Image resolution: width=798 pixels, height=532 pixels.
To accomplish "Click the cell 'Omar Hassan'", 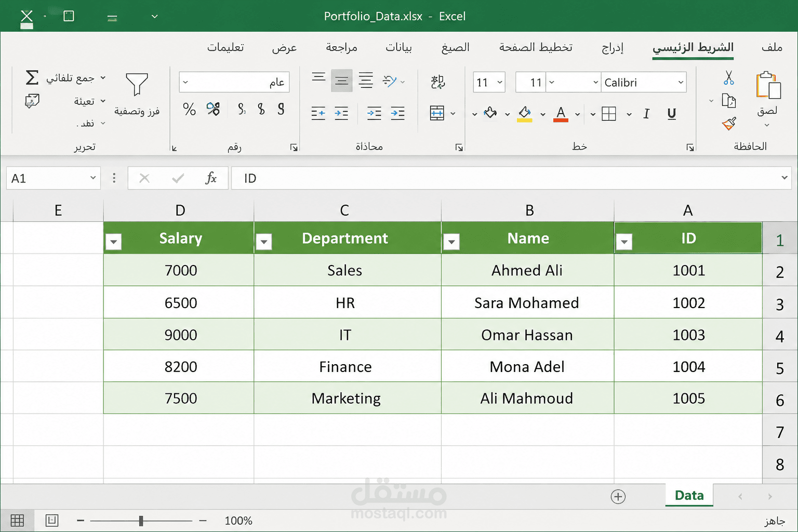I will click(527, 335).
